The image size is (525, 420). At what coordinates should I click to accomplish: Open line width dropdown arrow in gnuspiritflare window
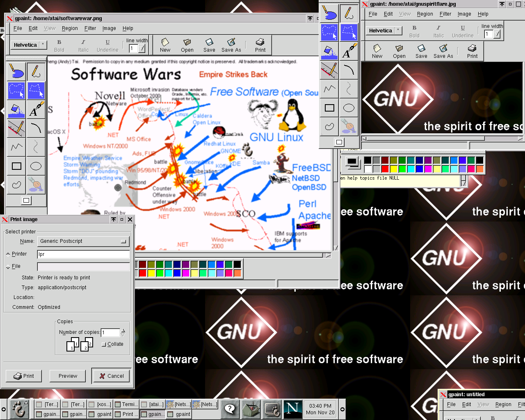pyautogui.click(x=497, y=34)
